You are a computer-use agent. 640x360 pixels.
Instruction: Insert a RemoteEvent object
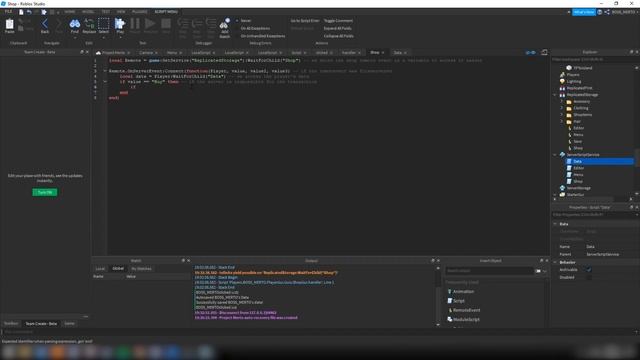466,310
